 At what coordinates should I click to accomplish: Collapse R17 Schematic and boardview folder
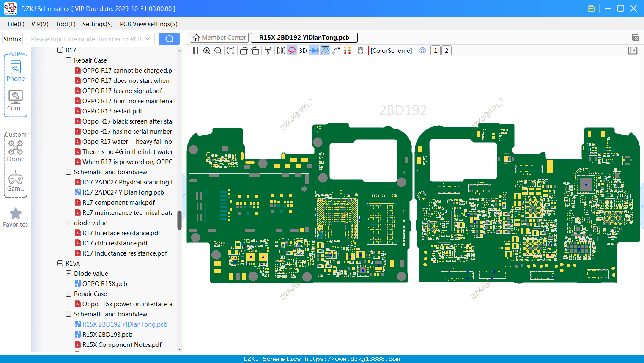(x=69, y=172)
